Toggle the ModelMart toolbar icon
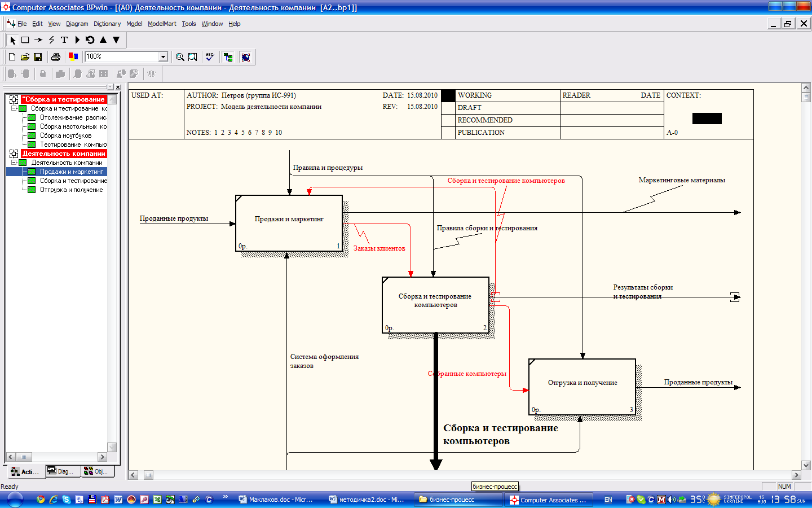This screenshot has width=812, height=508. pos(245,56)
